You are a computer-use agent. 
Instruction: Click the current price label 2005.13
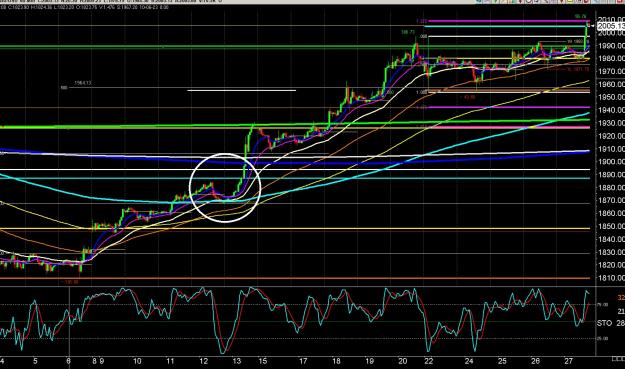[611, 26]
